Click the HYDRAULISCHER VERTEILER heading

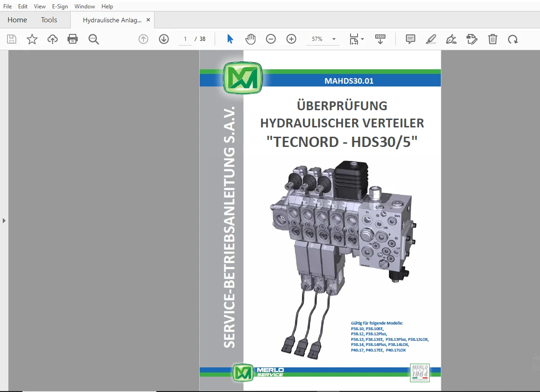342,123
